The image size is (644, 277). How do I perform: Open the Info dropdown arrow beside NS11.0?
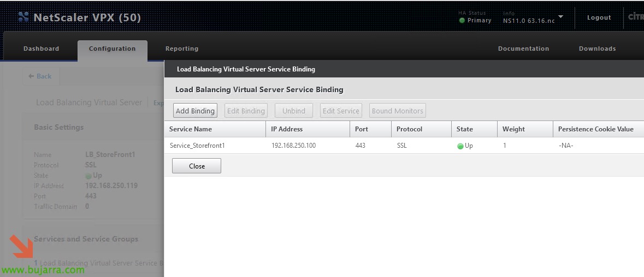(x=560, y=17)
